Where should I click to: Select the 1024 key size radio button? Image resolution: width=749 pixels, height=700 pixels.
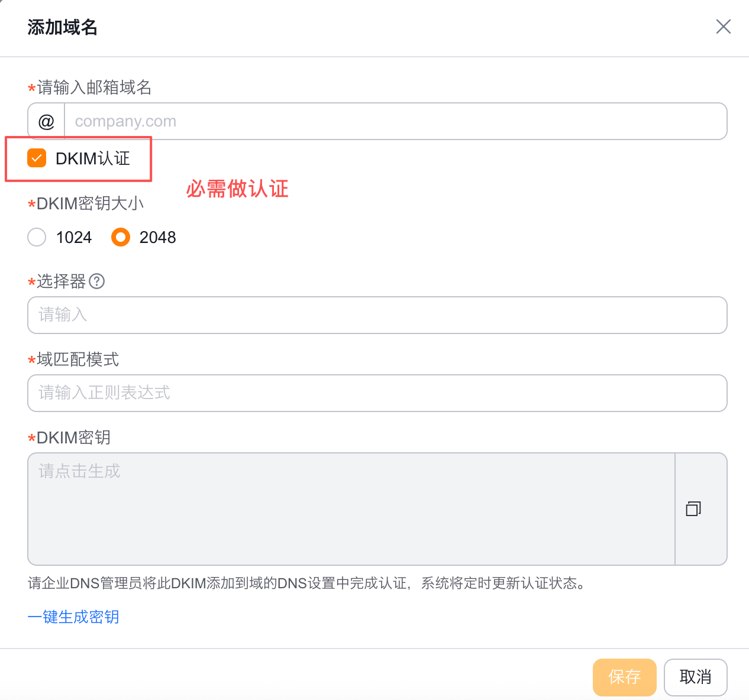click(x=37, y=238)
